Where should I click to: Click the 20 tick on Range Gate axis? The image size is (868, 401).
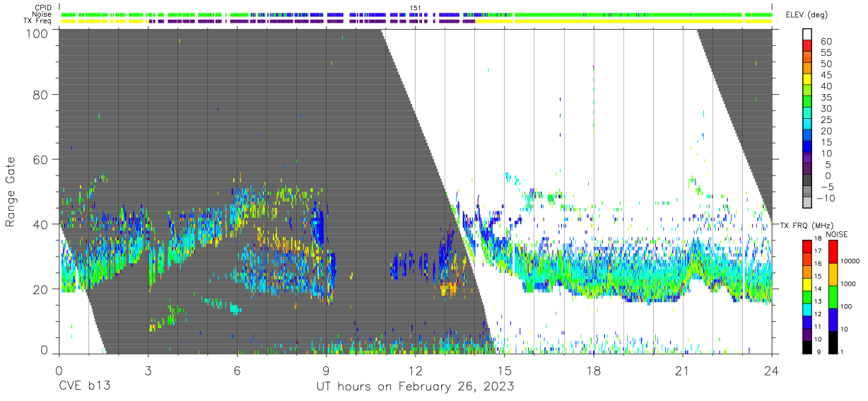click(40, 289)
